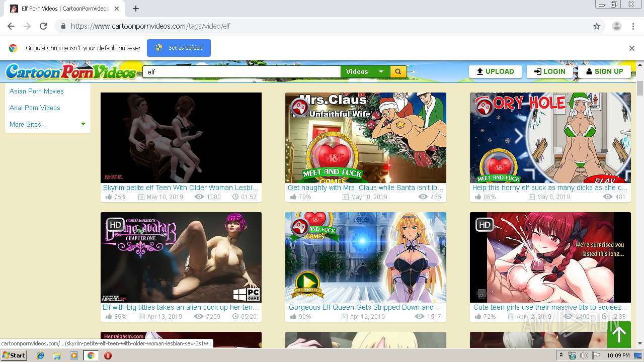The width and height of the screenshot is (644, 362).
Task: Click the calendar icon next to Apr 12, 2019
Action: [x=345, y=317]
